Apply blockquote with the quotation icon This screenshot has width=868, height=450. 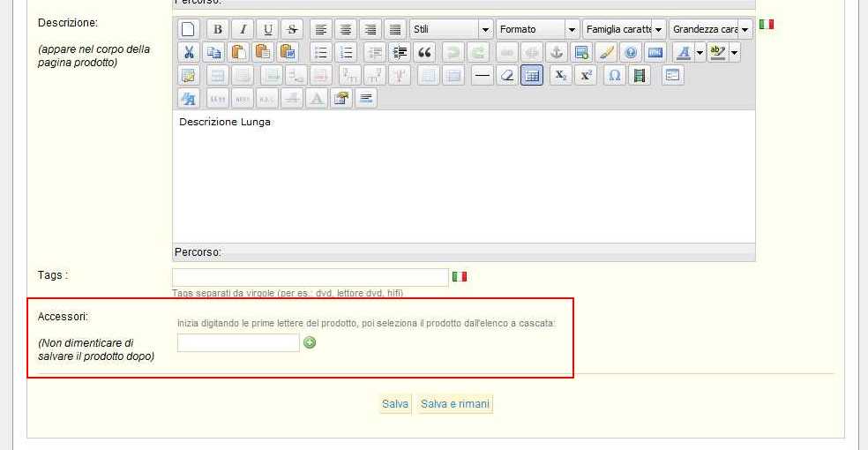(424, 53)
